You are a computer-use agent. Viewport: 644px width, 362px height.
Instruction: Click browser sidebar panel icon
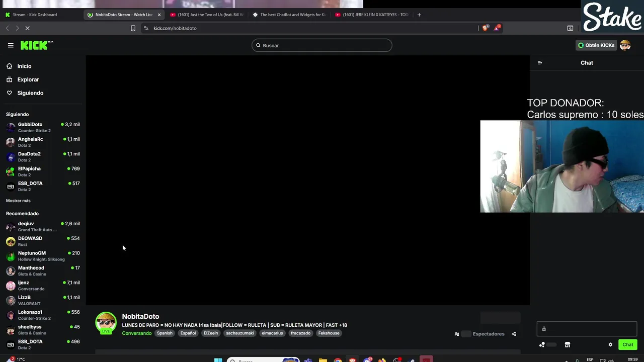tap(570, 28)
